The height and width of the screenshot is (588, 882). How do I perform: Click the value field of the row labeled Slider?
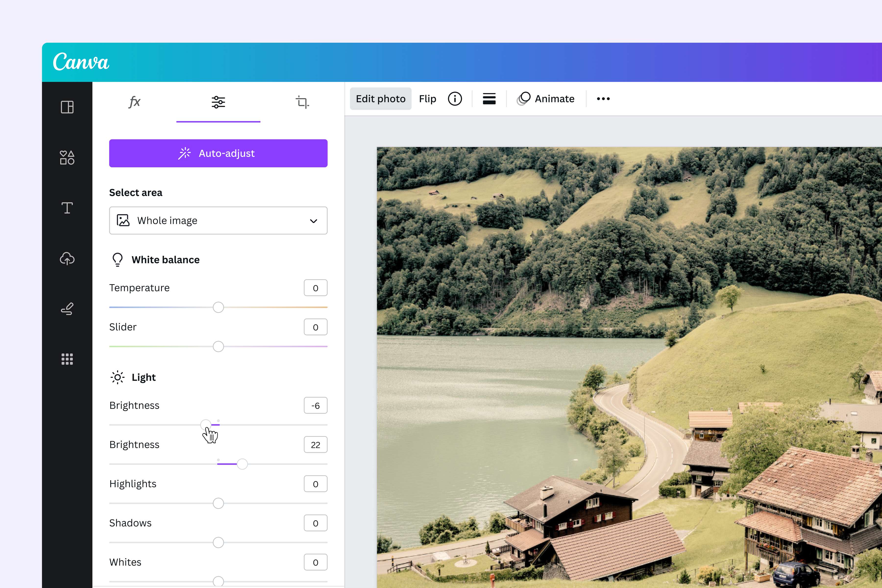(315, 327)
